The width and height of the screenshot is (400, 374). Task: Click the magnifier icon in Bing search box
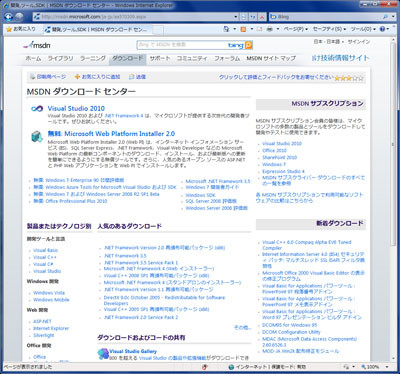385,17
